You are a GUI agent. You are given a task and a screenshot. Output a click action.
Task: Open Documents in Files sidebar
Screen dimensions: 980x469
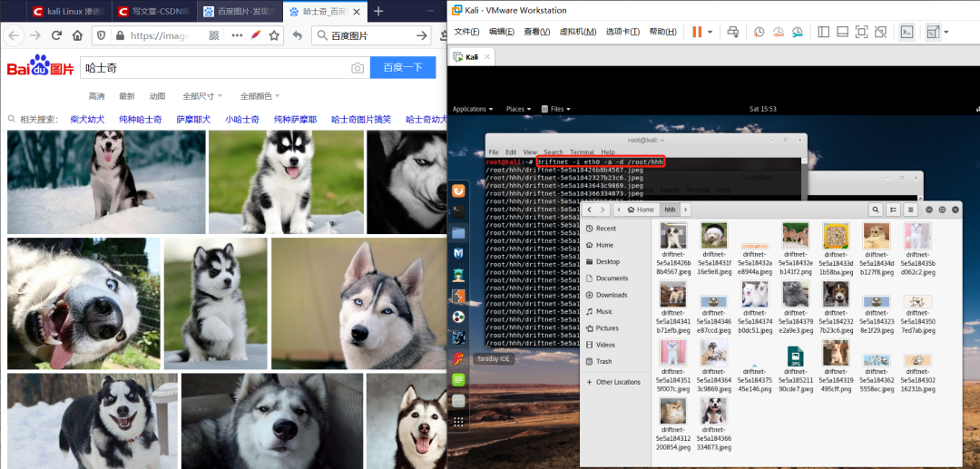[x=615, y=278]
